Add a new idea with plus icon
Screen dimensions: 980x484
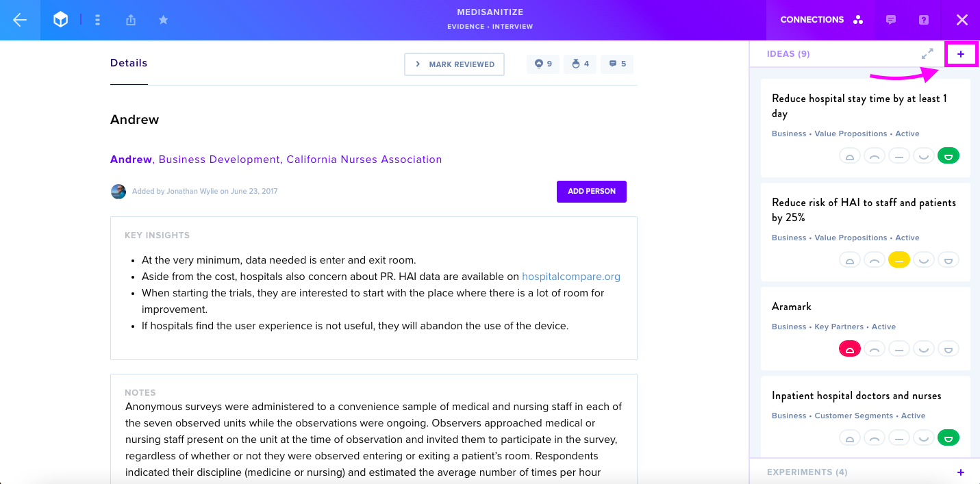coord(961,54)
